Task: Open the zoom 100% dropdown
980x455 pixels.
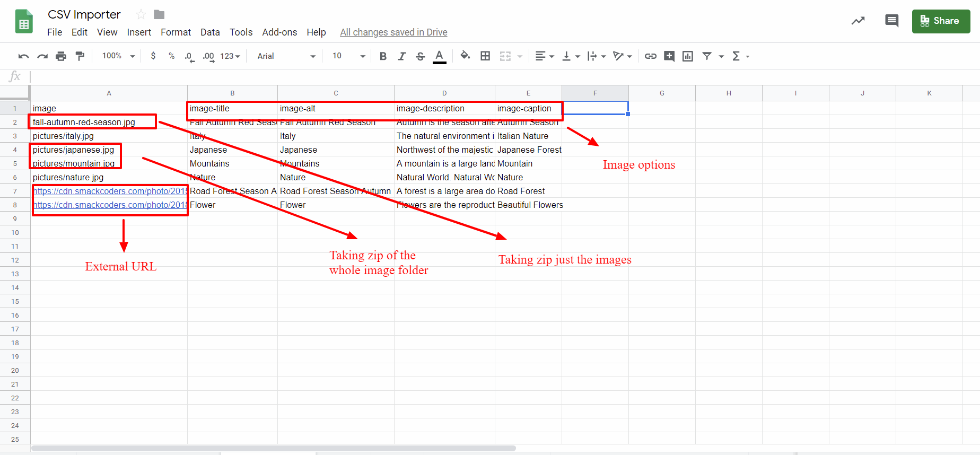Action: pyautogui.click(x=119, y=56)
